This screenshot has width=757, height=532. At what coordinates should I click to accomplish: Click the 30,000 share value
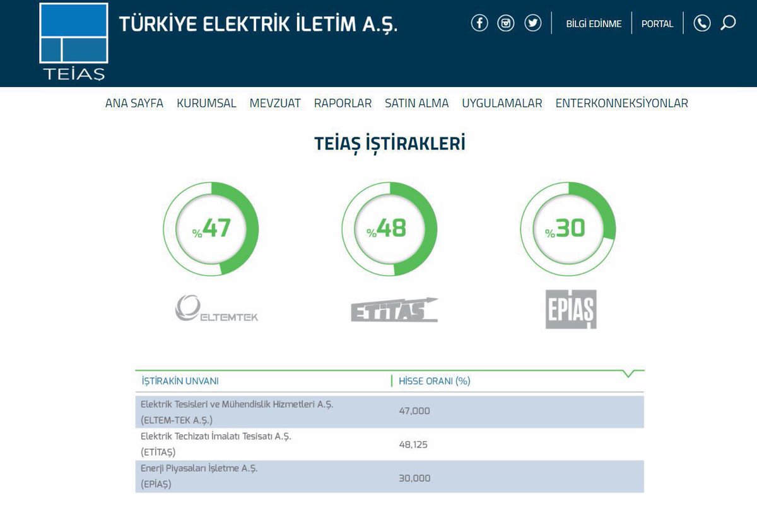(x=414, y=478)
